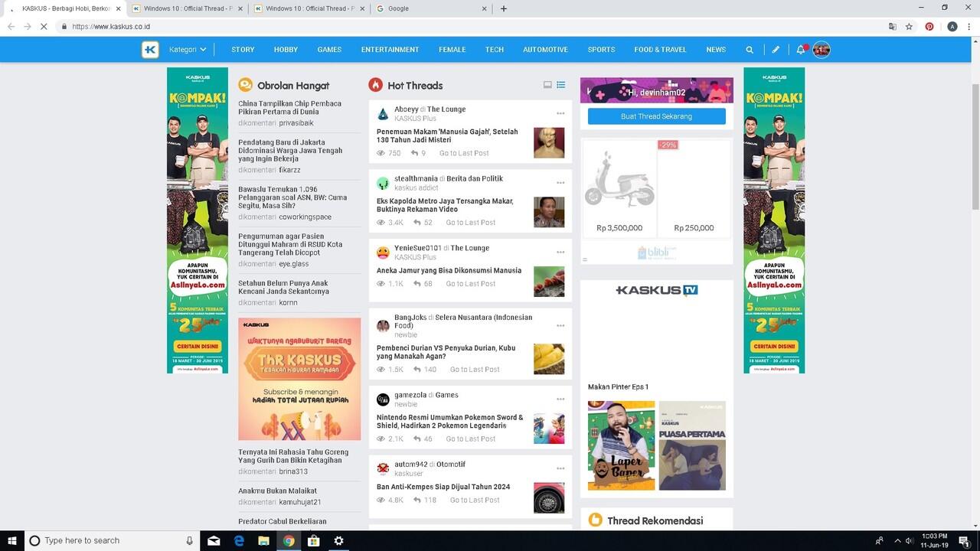Click commenter name 'coworkingspace'
Viewport: 980px width, 551px height.
pos(305,217)
